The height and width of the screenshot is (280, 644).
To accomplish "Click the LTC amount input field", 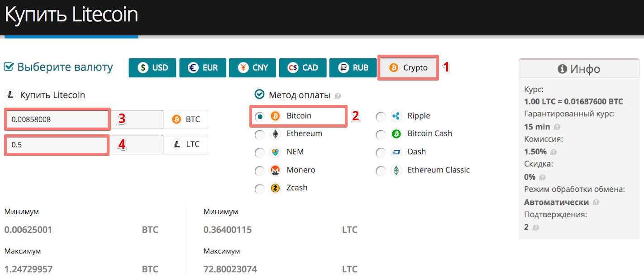I will [x=84, y=145].
